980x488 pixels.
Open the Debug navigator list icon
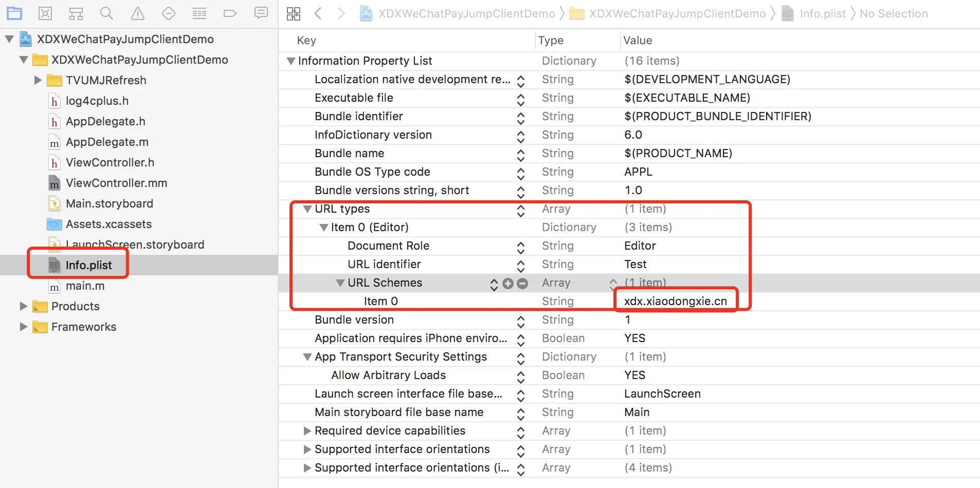pos(199,13)
